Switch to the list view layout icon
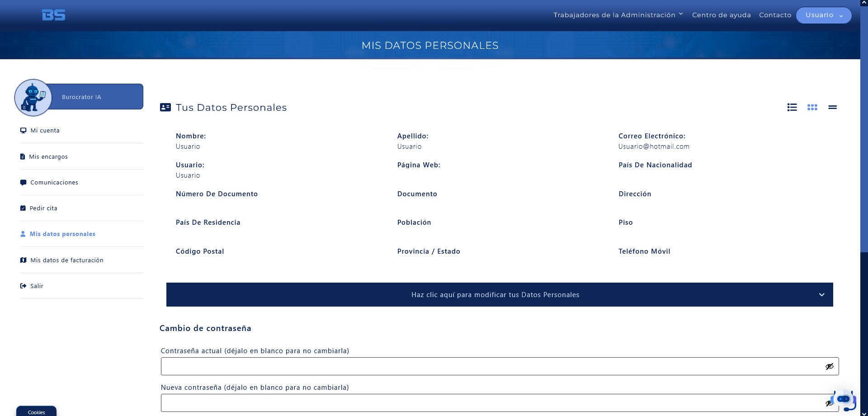The image size is (868, 416). 792,107
